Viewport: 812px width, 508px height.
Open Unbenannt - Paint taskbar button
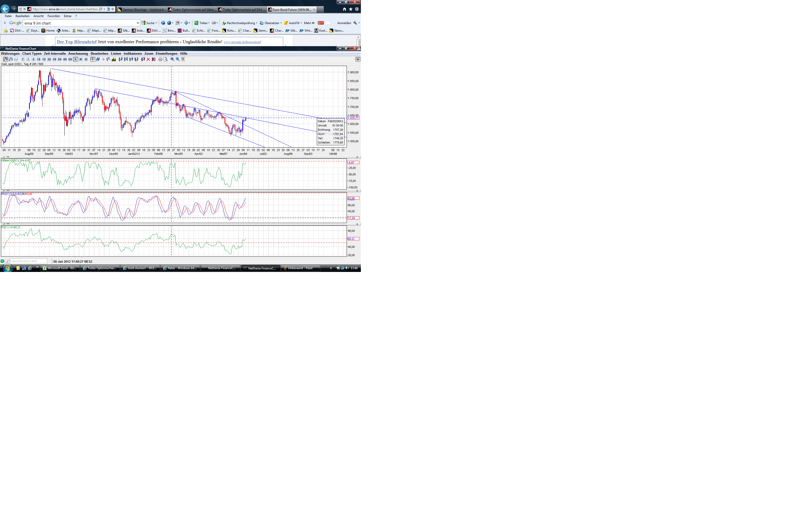coord(301,268)
